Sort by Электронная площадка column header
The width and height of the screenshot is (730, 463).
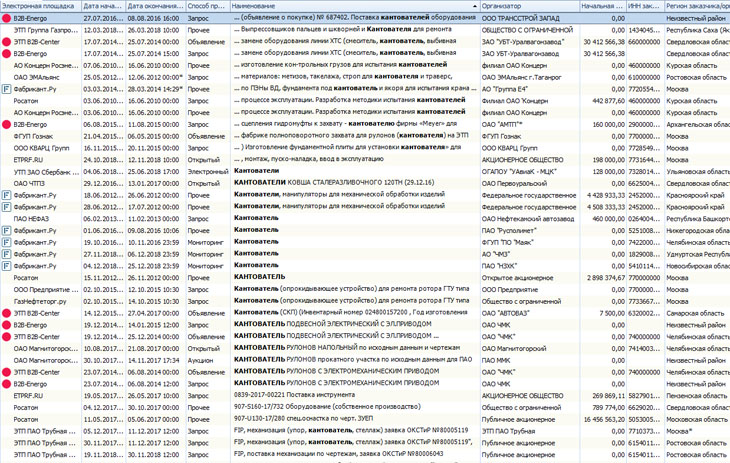click(41, 6)
